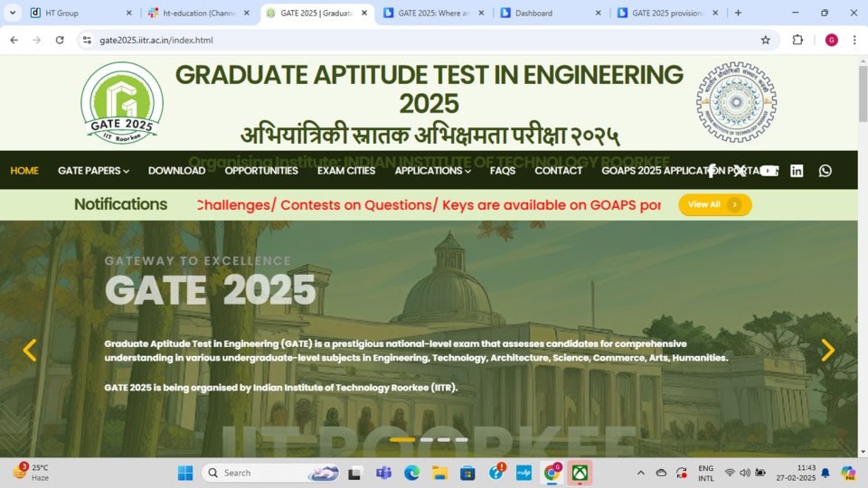
Task: Open the EXAM CITIES menu item
Action: coord(346,171)
